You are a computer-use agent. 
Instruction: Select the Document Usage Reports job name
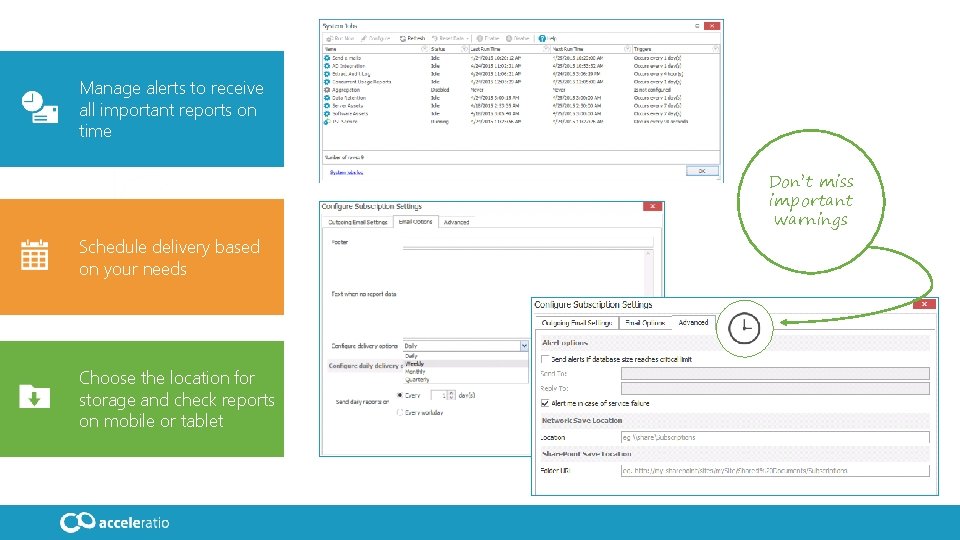pos(361,82)
